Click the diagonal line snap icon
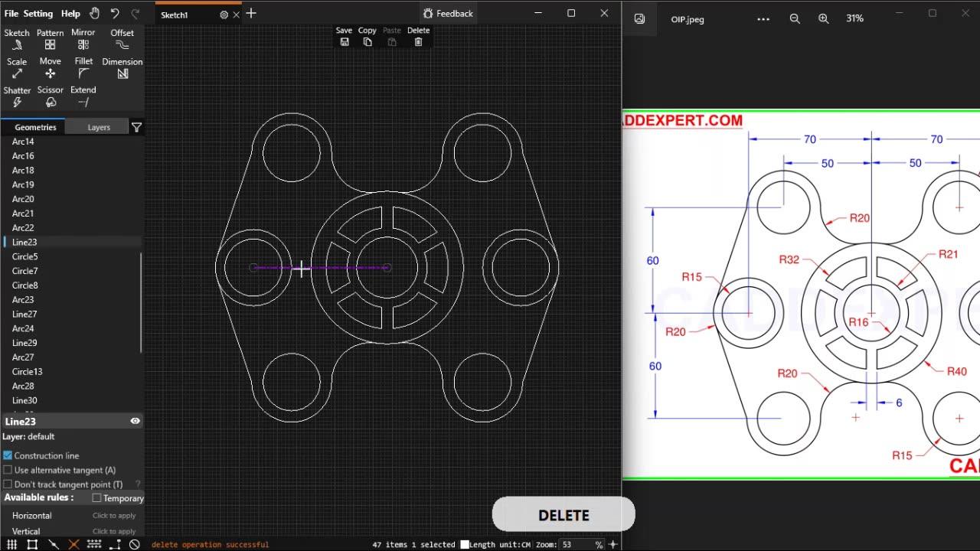Screen dimensions: 980x551 [53, 544]
